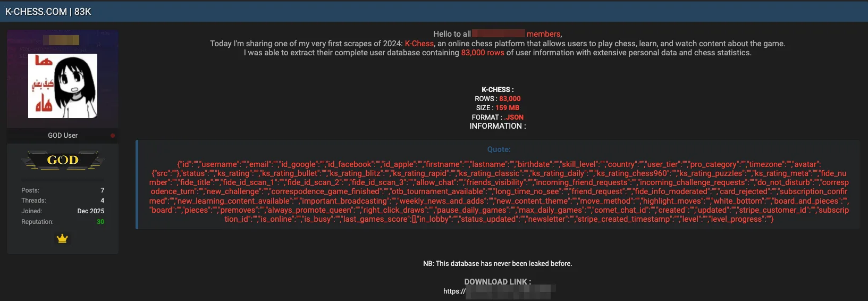
Task: Click the 'GOD User' title text
Action: [63, 136]
